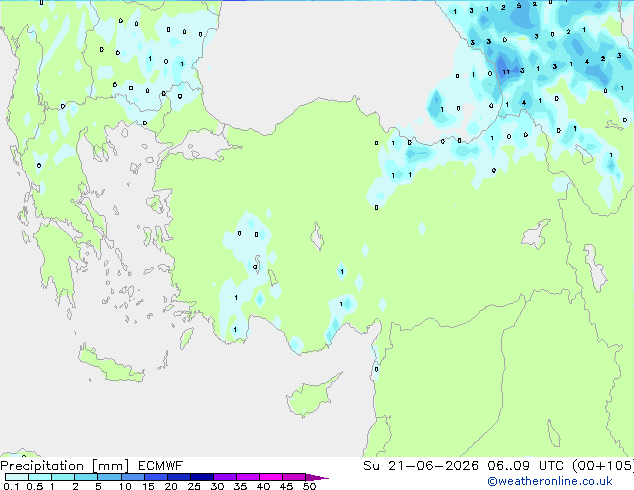The width and height of the screenshot is (634, 490).
Task: Click the legend label '40'
Action: click(263, 486)
